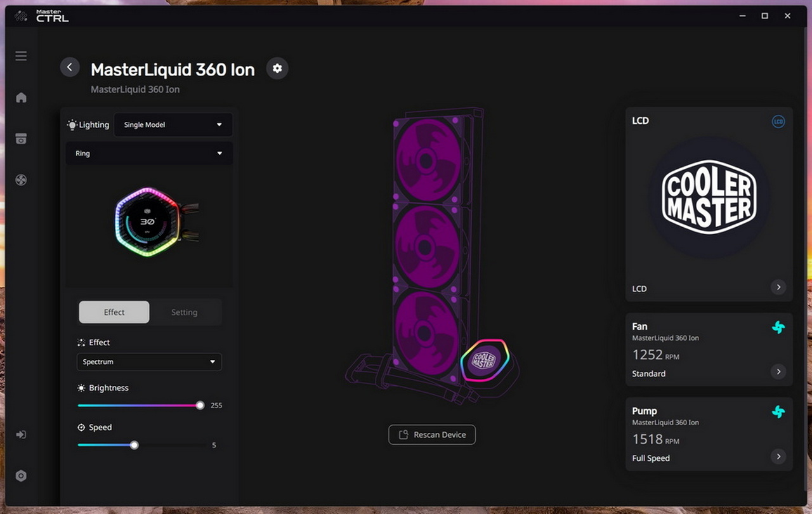
Task: Click the MasterCTRL logo
Action: (x=43, y=16)
